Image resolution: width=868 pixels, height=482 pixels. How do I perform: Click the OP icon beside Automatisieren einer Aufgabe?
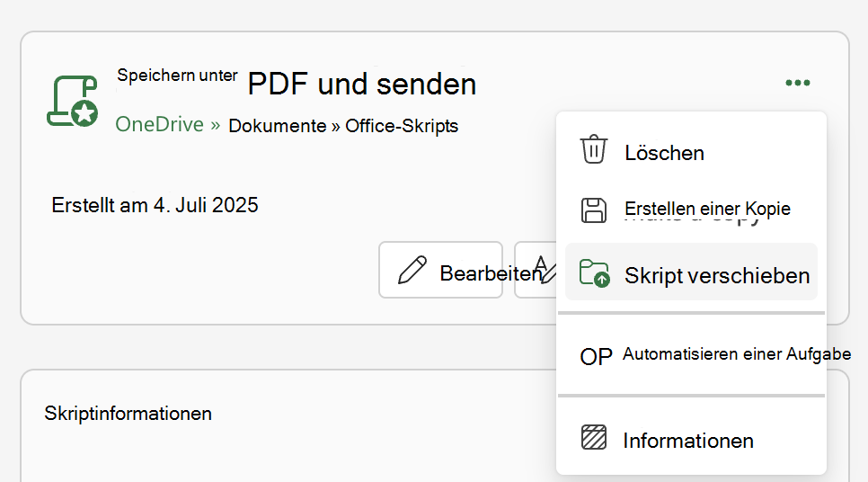click(x=596, y=357)
